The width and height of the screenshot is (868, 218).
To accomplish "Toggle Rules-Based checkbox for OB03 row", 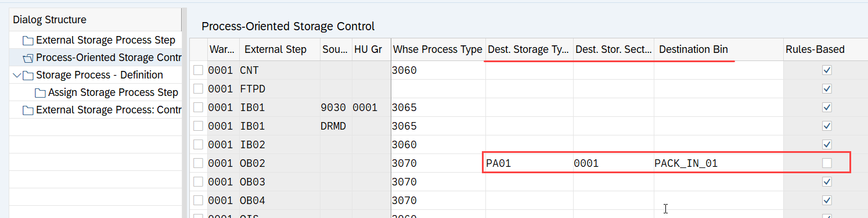I will point(827,182).
